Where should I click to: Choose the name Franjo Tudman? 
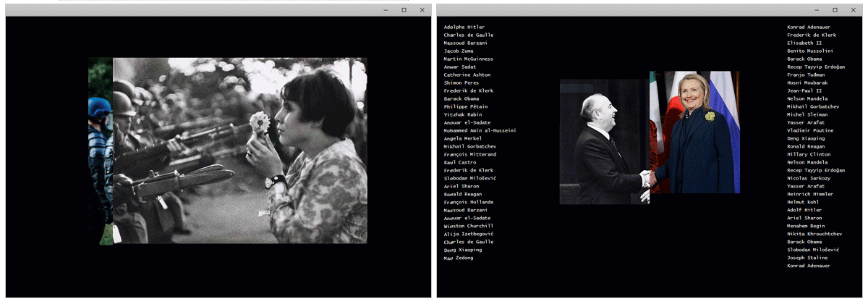[x=807, y=75]
